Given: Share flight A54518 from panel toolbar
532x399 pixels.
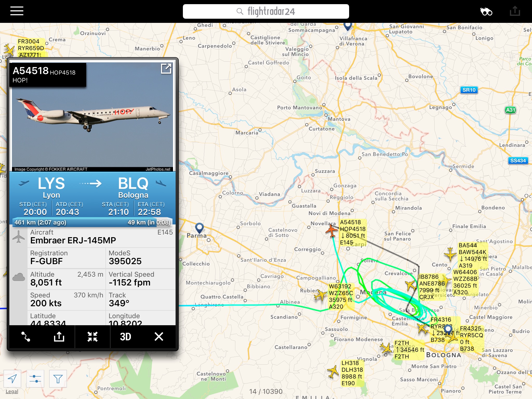Looking at the screenshot, I should tap(59, 337).
